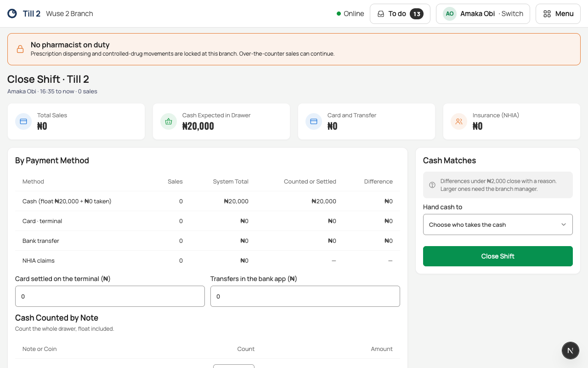Click the Note or Coin column header
This screenshot has width=588, height=368.
click(40, 349)
